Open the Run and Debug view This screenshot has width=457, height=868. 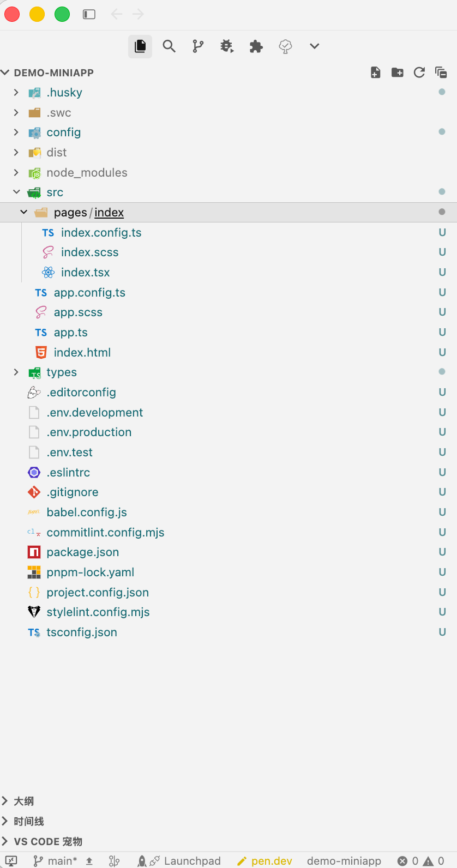(x=227, y=46)
